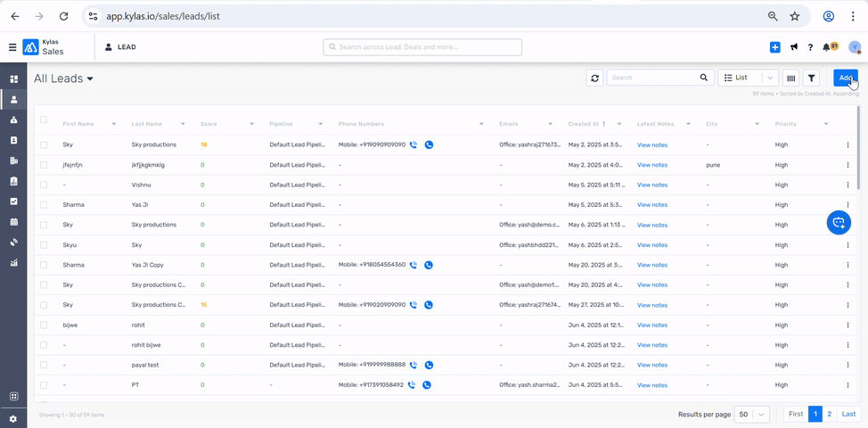Open the clipboard icon in the sidebar
Viewport: 868px width, 428px height.
point(14,181)
